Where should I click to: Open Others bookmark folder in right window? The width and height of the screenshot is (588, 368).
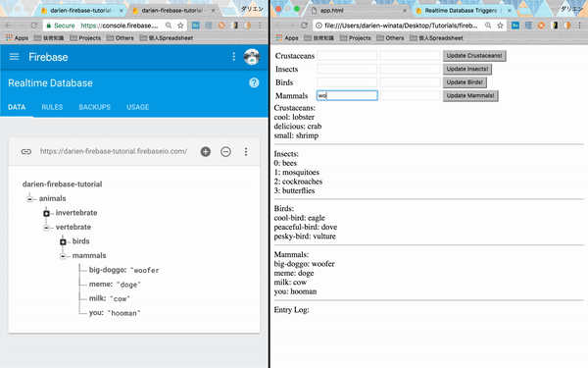pyautogui.click(x=390, y=38)
